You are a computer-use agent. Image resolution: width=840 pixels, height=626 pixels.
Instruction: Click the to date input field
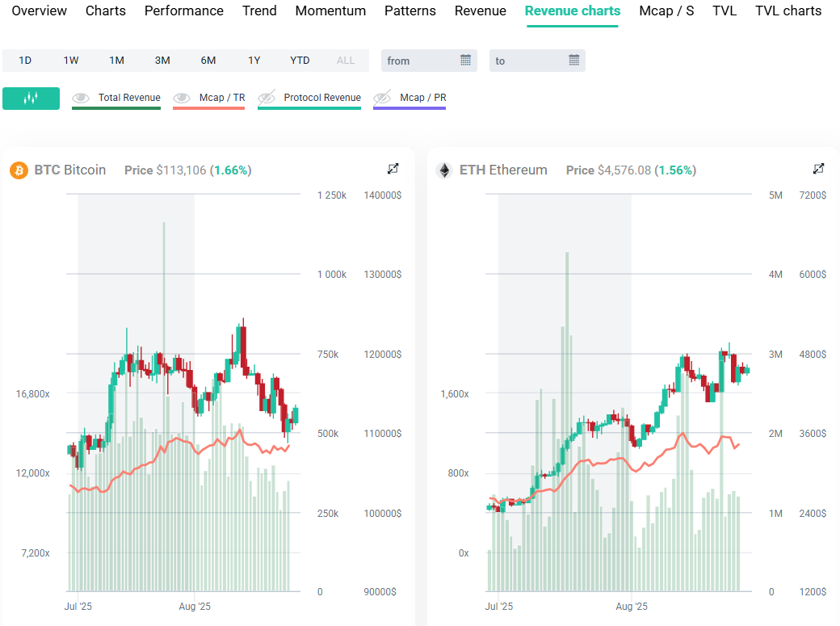pyautogui.click(x=537, y=61)
